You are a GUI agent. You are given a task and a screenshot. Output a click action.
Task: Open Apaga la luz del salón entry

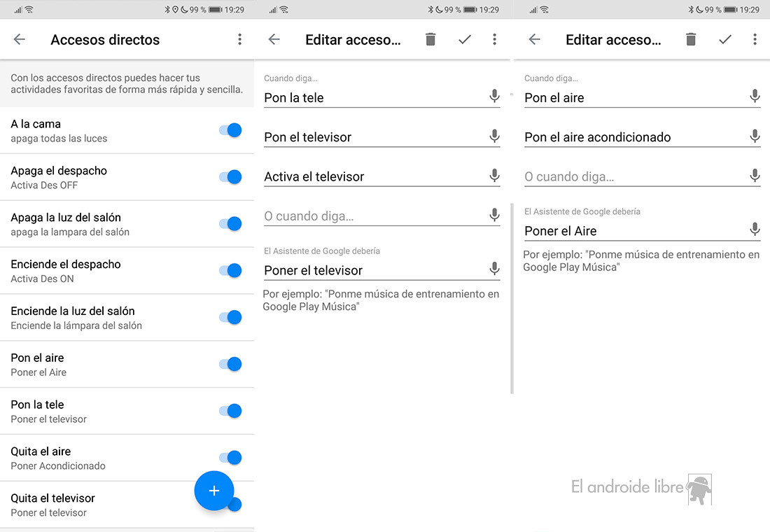coord(127,224)
